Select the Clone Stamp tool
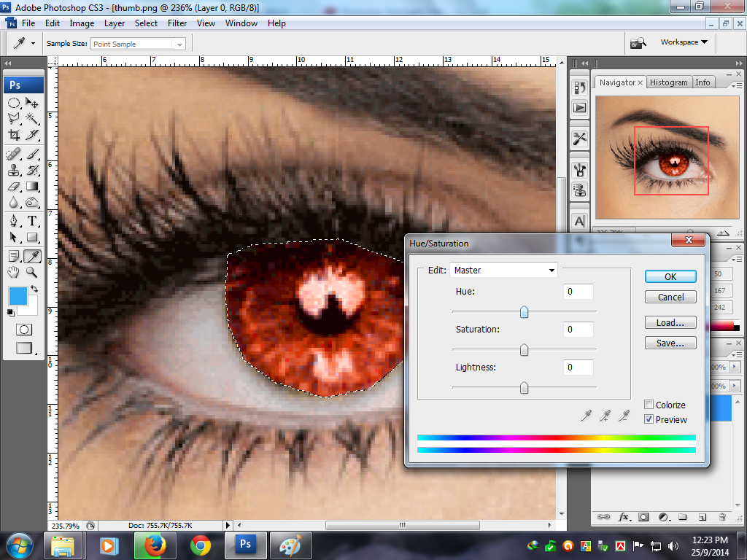Image resolution: width=747 pixels, height=560 pixels. (x=14, y=170)
